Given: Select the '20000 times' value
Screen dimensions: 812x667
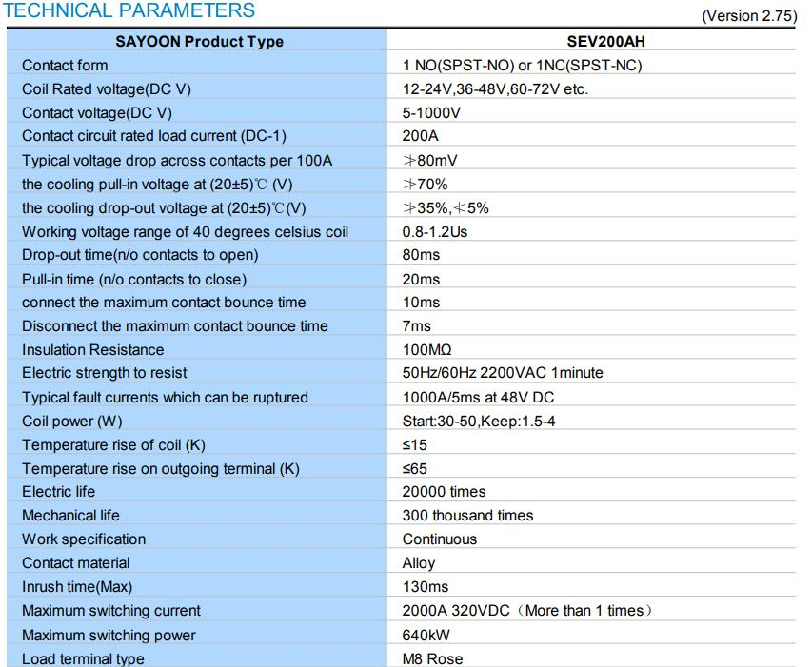Looking at the screenshot, I should pyautogui.click(x=445, y=492).
